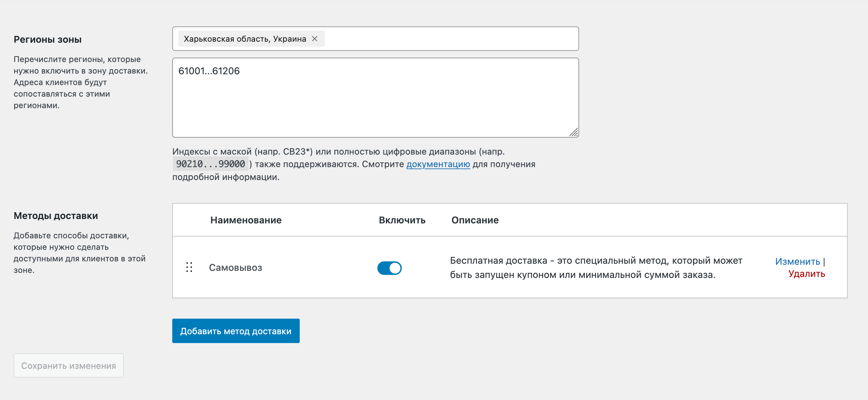
Task: Remove the Харьковская область, Украина region tag
Action: (315, 39)
